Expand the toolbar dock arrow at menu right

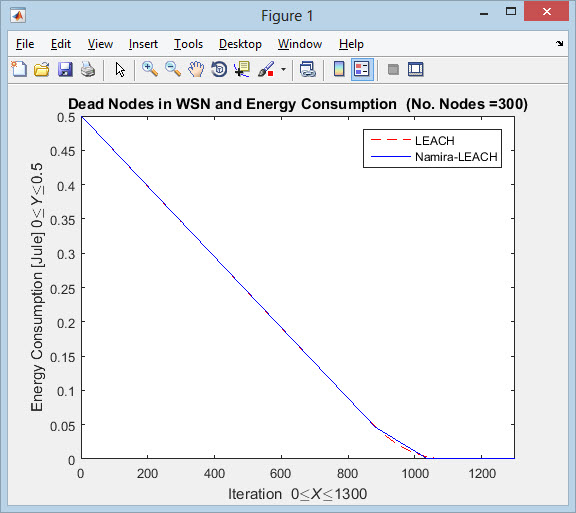[x=559, y=44]
